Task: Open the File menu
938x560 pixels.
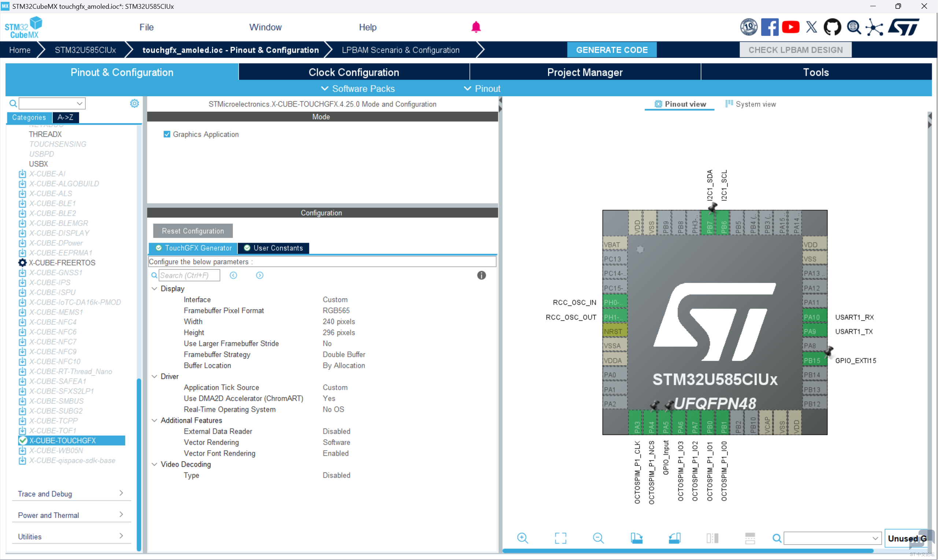Action: pyautogui.click(x=146, y=27)
